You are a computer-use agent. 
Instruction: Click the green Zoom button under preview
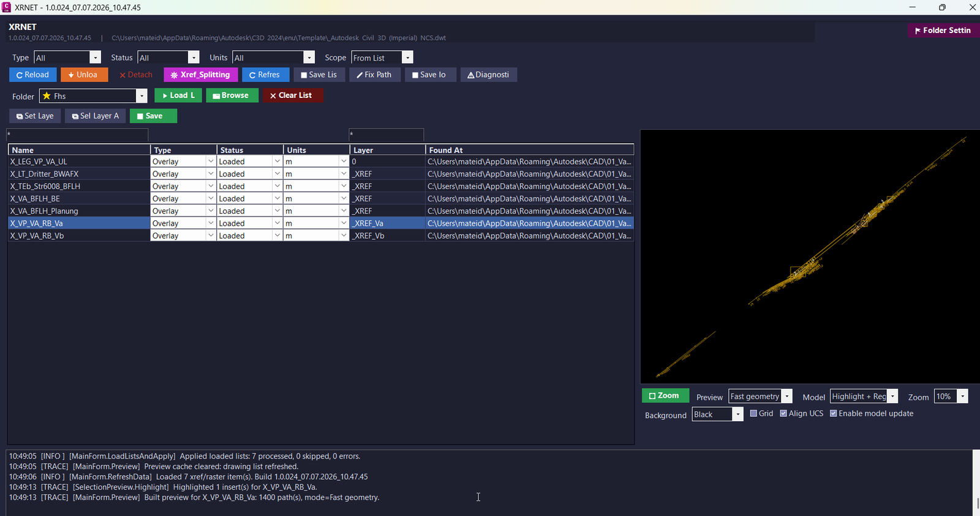pos(665,395)
